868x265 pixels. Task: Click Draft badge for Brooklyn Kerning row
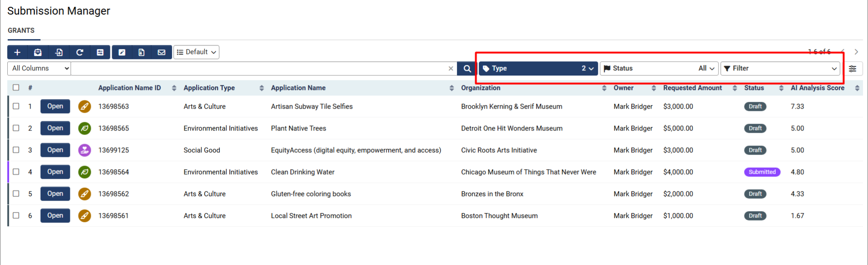click(x=755, y=106)
